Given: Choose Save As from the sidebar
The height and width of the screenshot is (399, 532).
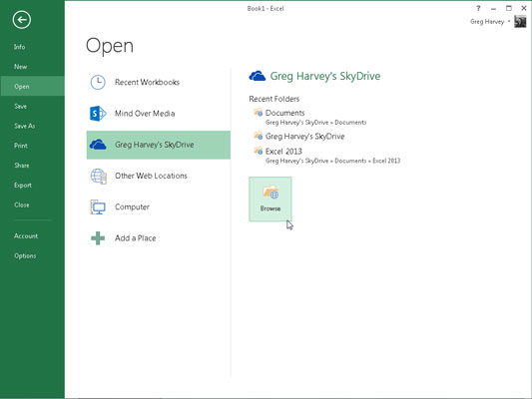Looking at the screenshot, I should coord(24,126).
